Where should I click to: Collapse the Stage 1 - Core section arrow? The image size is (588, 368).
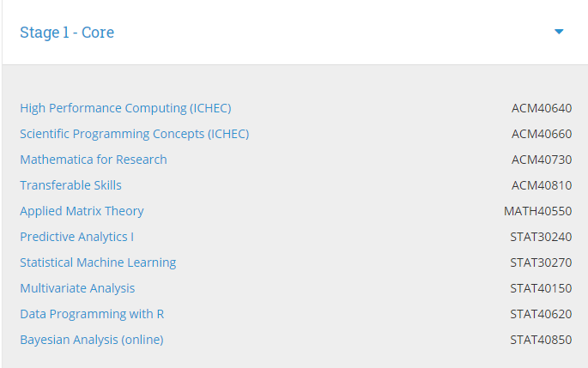[x=559, y=32]
